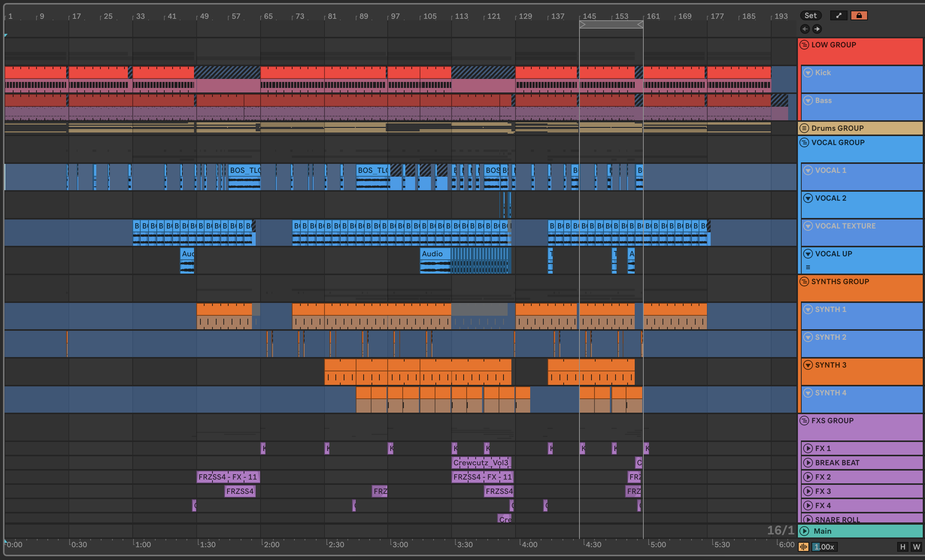Jump to the next locator arrow

coord(817,29)
